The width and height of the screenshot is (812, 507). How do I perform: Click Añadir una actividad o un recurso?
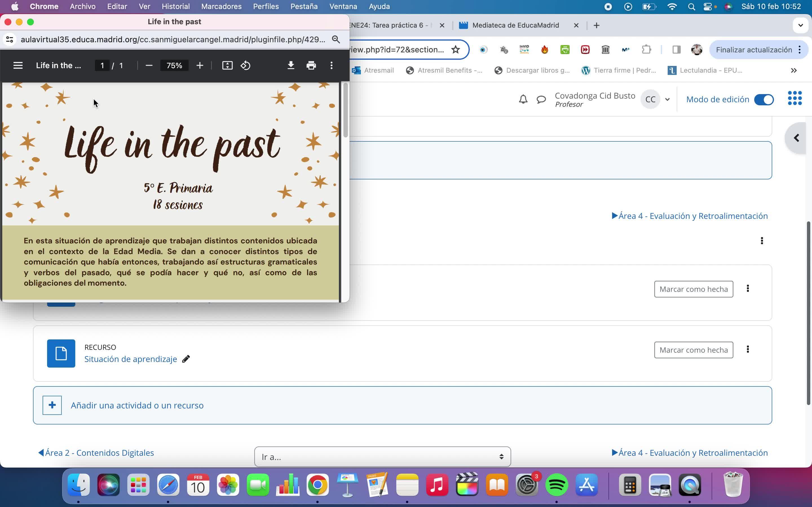point(137,405)
